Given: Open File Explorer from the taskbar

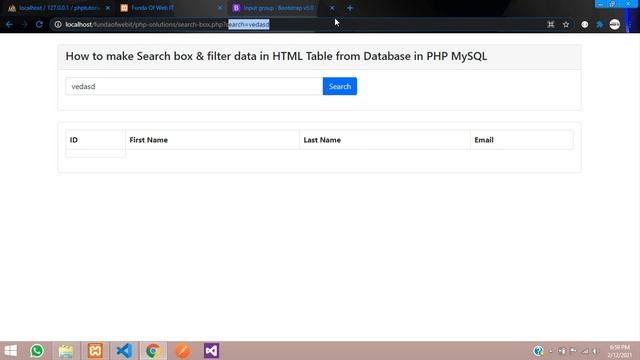Looking at the screenshot, I should click(x=66, y=351).
